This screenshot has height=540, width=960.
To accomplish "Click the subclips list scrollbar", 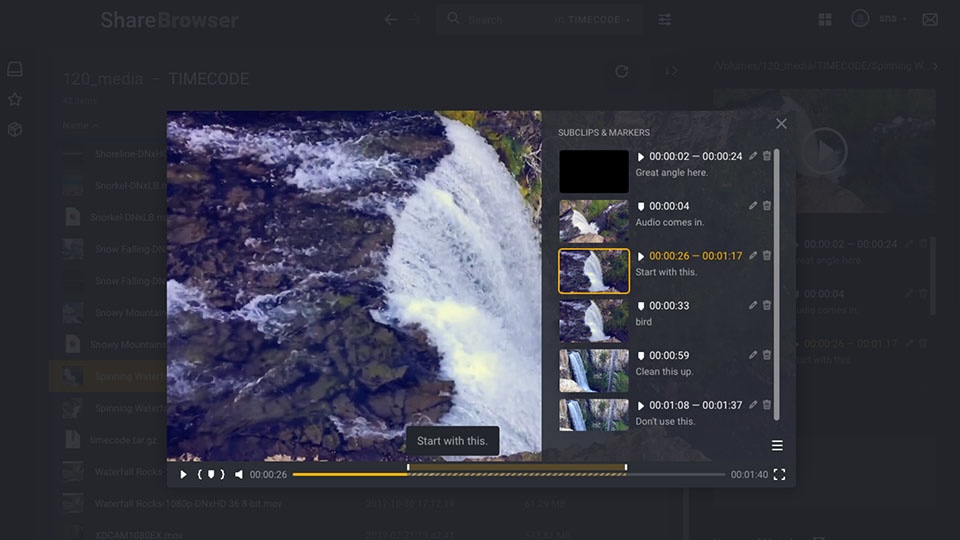I will (x=776, y=285).
